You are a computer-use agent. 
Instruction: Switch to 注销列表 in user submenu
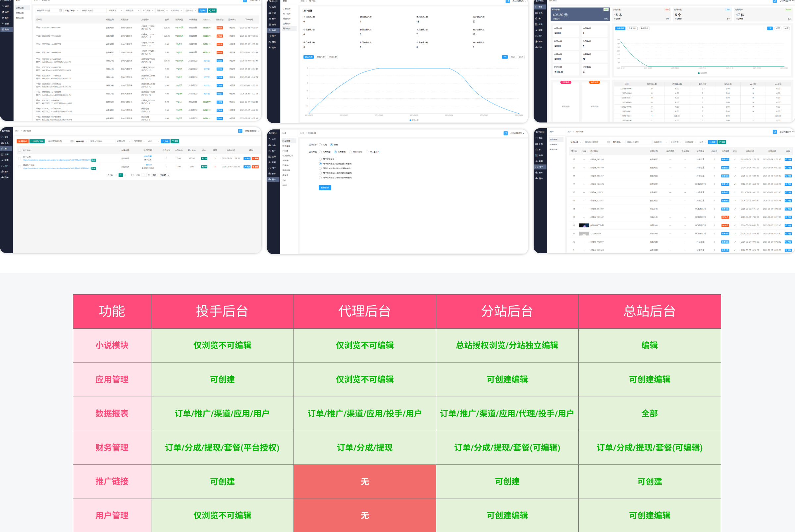(x=553, y=145)
